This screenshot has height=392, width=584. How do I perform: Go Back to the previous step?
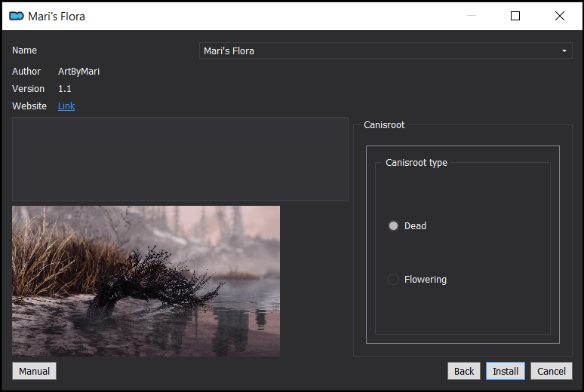[x=464, y=371]
